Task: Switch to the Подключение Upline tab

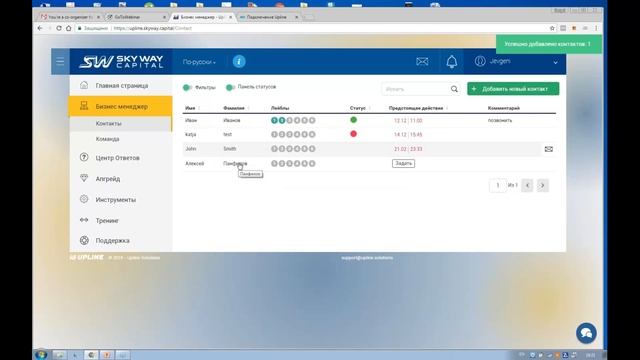Action: click(268, 17)
